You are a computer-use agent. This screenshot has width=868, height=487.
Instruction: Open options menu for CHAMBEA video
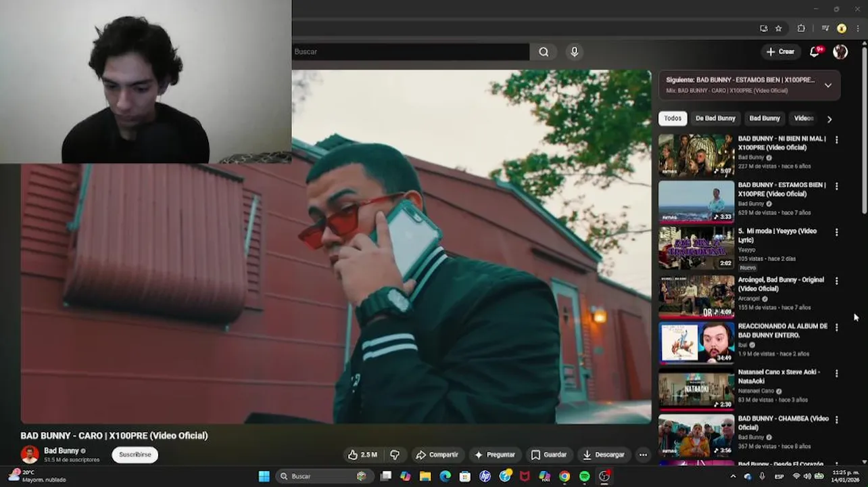click(x=837, y=420)
